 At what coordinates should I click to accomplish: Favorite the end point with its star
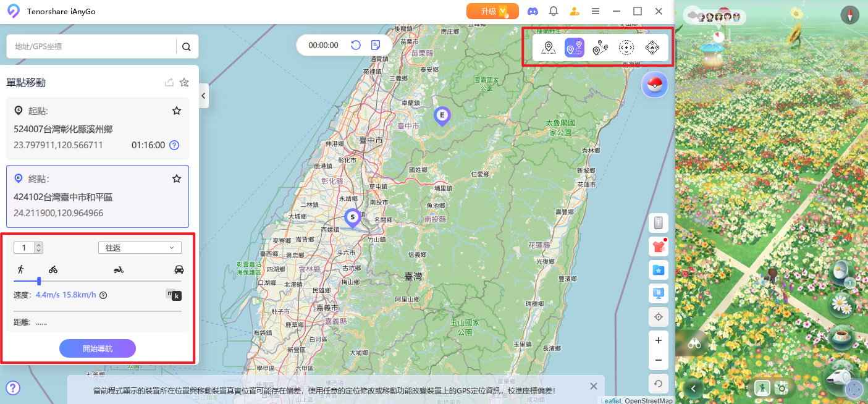pos(177,179)
